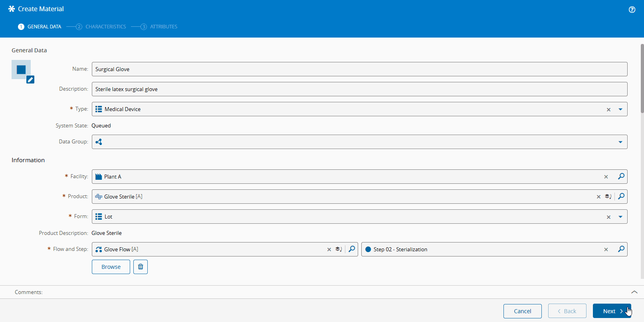Clear the Glove Flow value
The image size is (644, 322).
(329, 249)
